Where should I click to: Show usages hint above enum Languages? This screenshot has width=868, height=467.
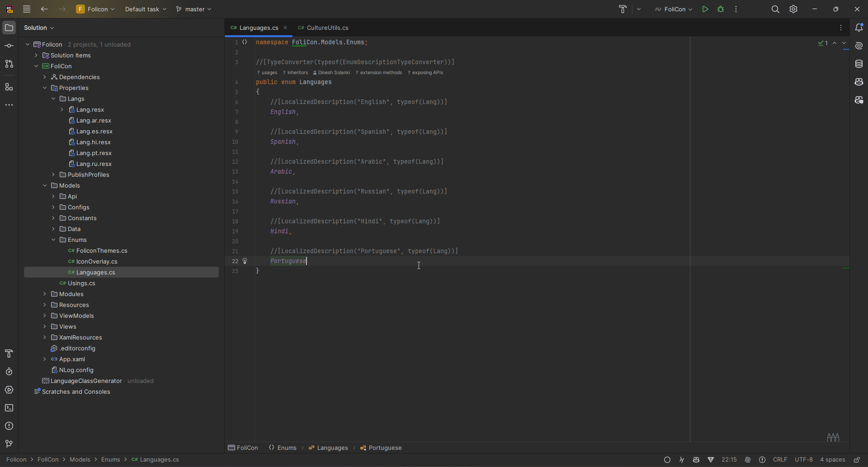click(x=267, y=73)
